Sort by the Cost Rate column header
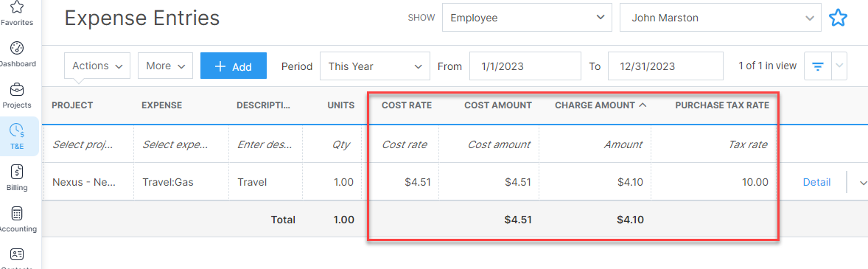Viewport: 868px width, 269px height. 407,105
